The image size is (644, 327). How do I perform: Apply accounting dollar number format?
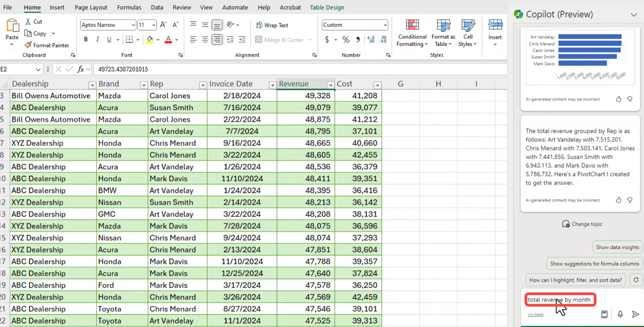coord(327,40)
